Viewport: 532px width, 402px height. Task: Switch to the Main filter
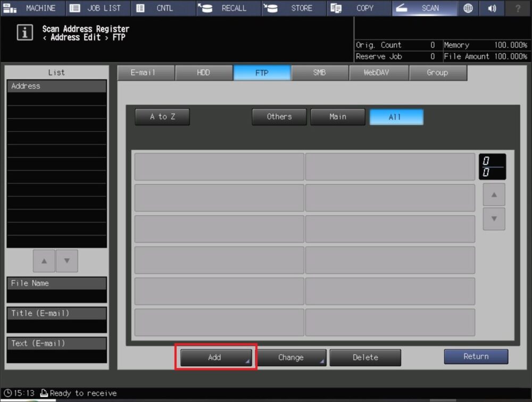tap(338, 117)
